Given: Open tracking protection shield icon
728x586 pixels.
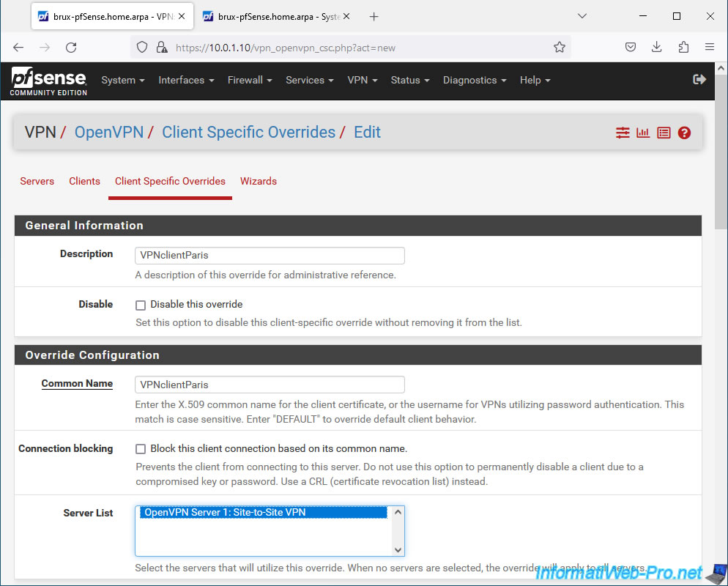Looking at the screenshot, I should pos(142,48).
